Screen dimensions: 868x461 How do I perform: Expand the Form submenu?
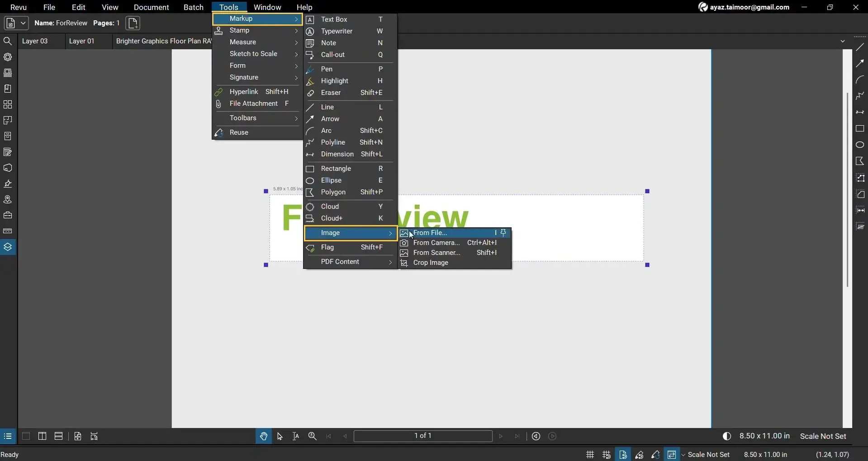(257, 66)
